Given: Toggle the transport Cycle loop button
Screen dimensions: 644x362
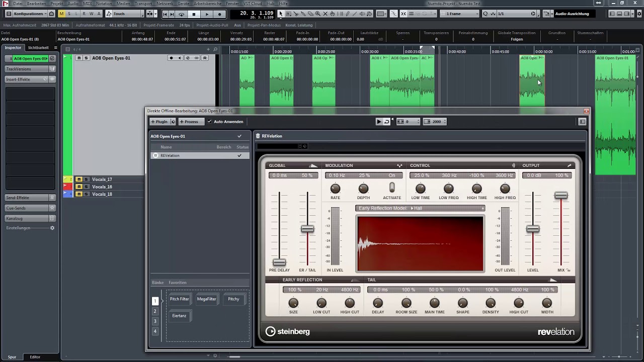Looking at the screenshot, I should pyautogui.click(x=182, y=14).
